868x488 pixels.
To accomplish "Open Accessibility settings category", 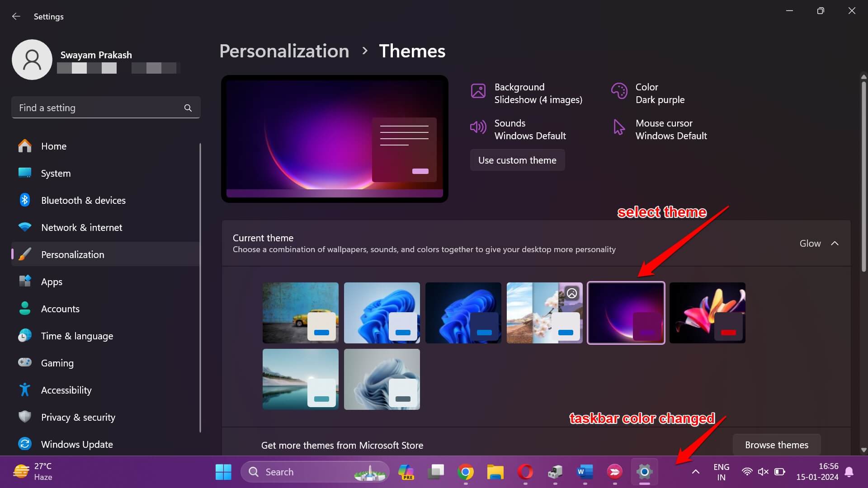I will (x=106, y=390).
